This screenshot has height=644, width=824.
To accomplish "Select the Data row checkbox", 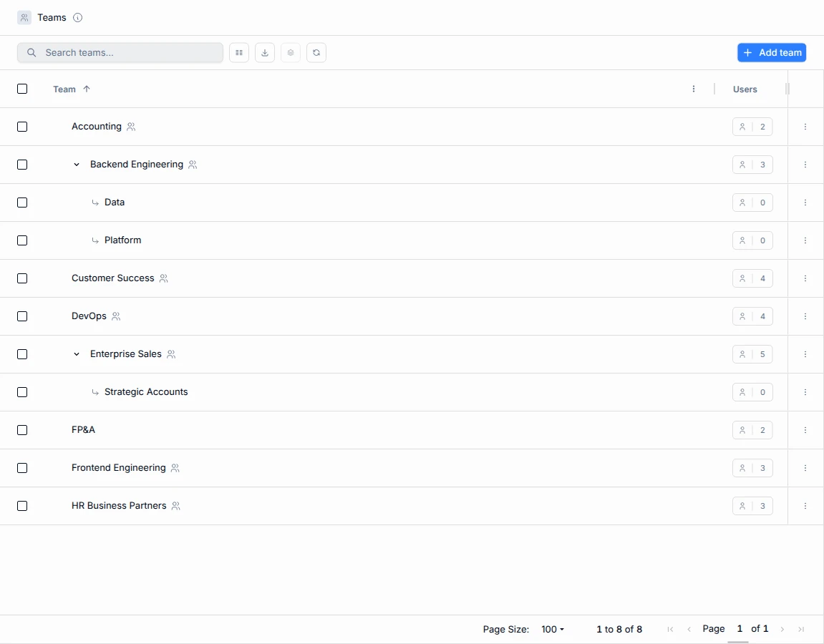I will click(22, 203).
